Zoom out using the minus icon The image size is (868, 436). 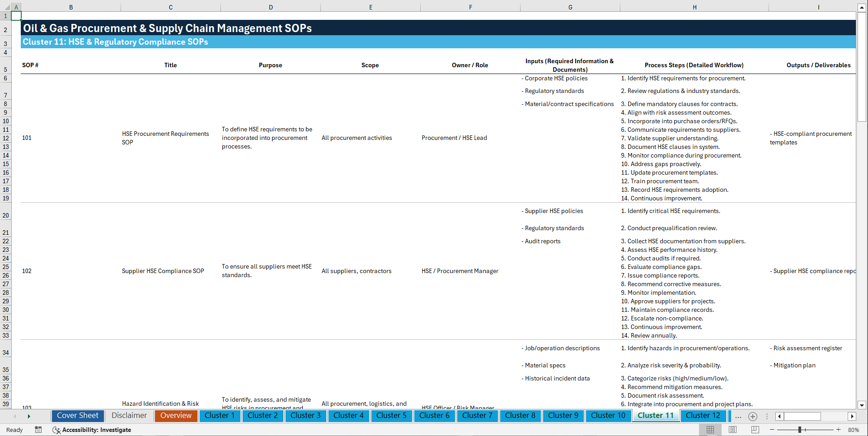point(772,430)
